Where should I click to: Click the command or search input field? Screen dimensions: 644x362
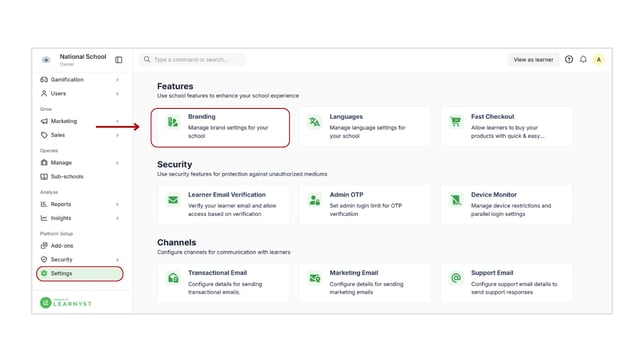(192, 60)
